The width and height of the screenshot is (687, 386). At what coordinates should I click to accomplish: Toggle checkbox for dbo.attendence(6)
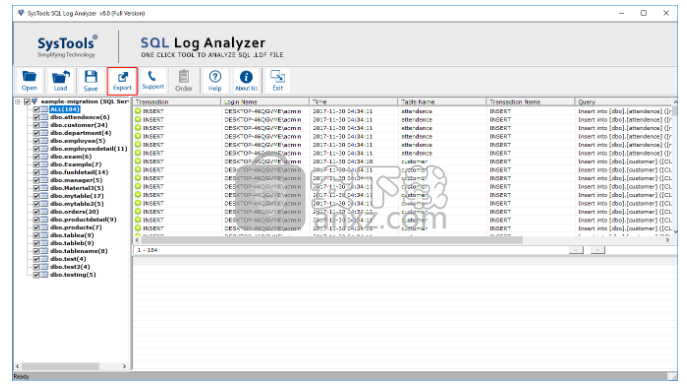pos(36,117)
